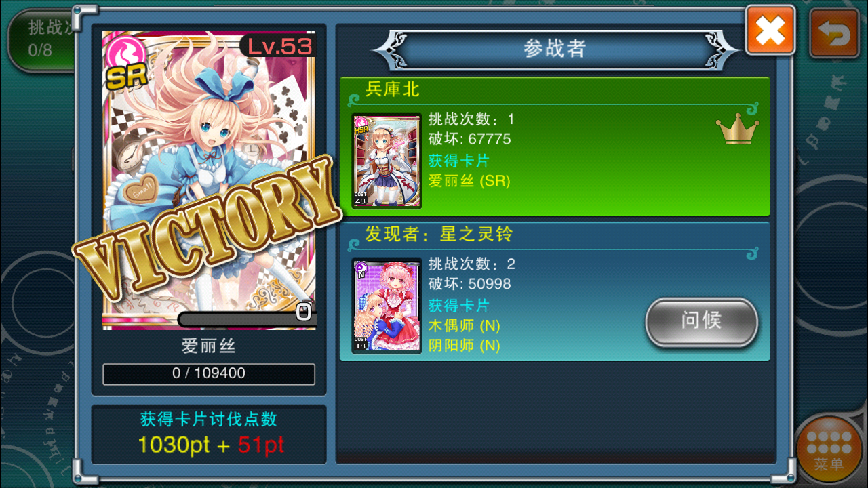Image resolution: width=868 pixels, height=488 pixels.
Task: Select the 参战者 header tab
Action: click(555, 48)
